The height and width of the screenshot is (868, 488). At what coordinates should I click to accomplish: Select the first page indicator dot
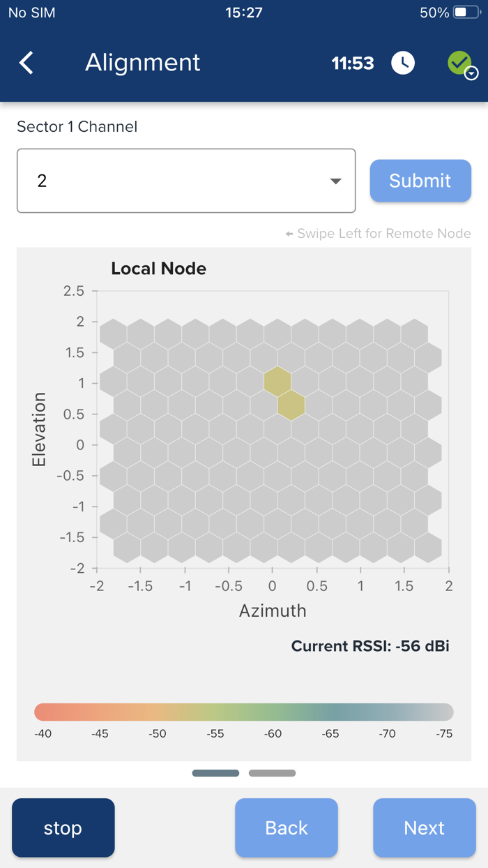(215, 773)
